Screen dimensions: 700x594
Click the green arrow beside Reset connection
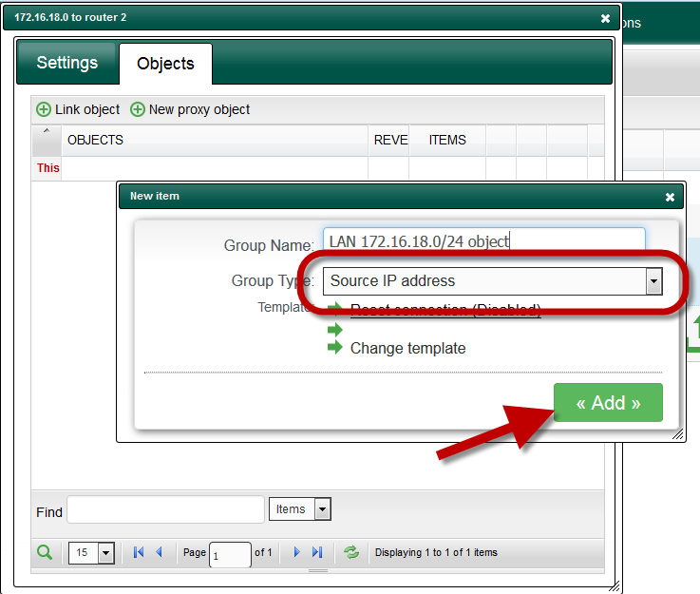[x=335, y=308]
